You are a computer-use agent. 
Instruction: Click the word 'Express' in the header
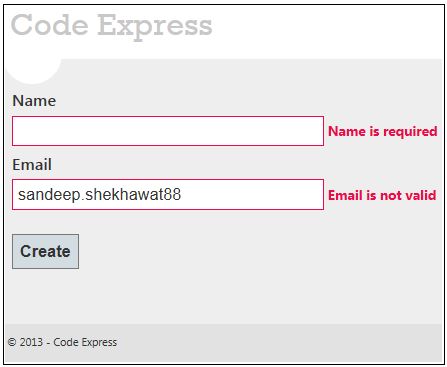click(155, 27)
